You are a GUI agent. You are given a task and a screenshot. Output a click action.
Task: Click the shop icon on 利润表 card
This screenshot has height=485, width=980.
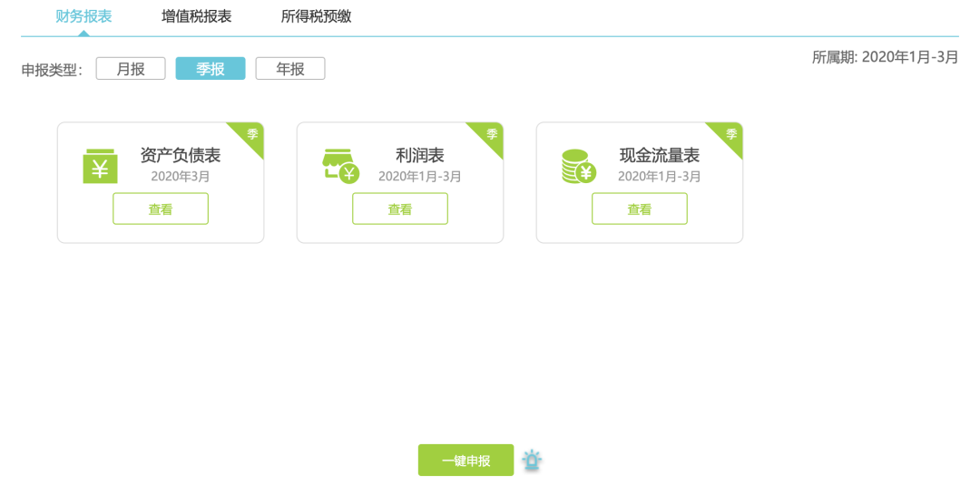[340, 166]
